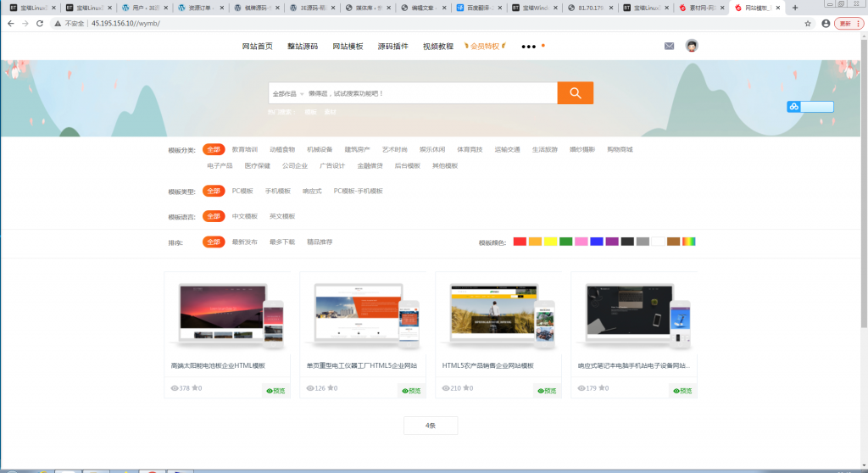
Task: Click the blue cloud floating widget icon
Action: point(793,107)
